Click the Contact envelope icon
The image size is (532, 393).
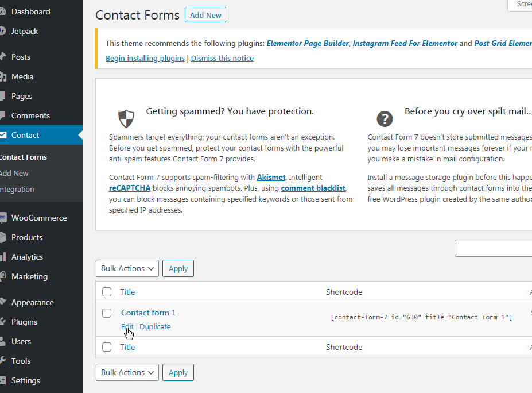[x=3, y=135]
